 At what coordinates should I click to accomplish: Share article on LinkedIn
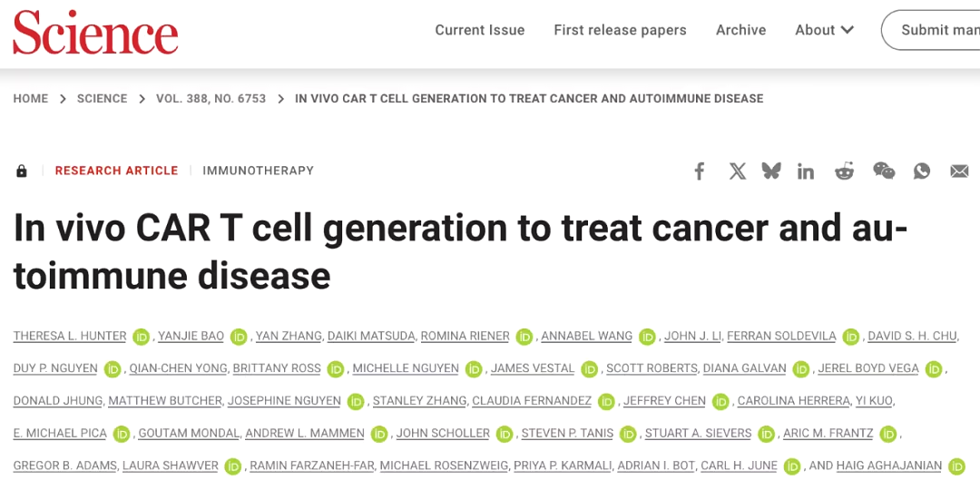[806, 171]
